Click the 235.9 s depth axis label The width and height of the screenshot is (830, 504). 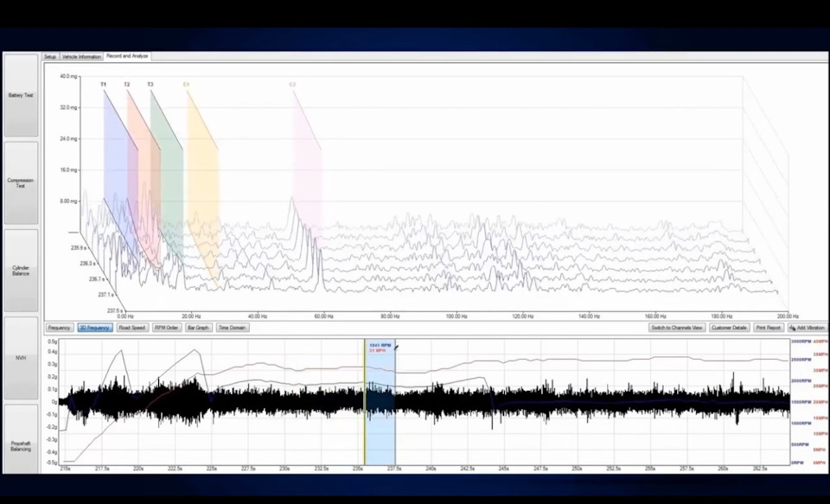coord(79,248)
